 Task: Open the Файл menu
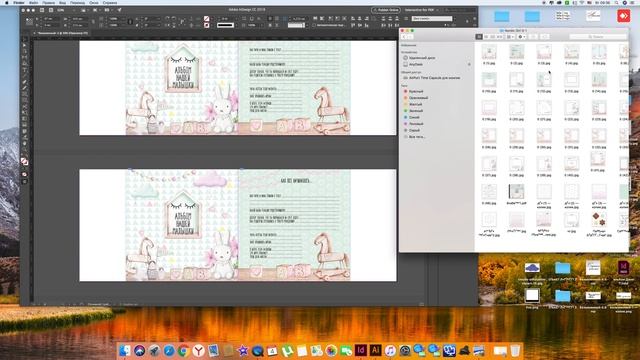pos(33,2)
